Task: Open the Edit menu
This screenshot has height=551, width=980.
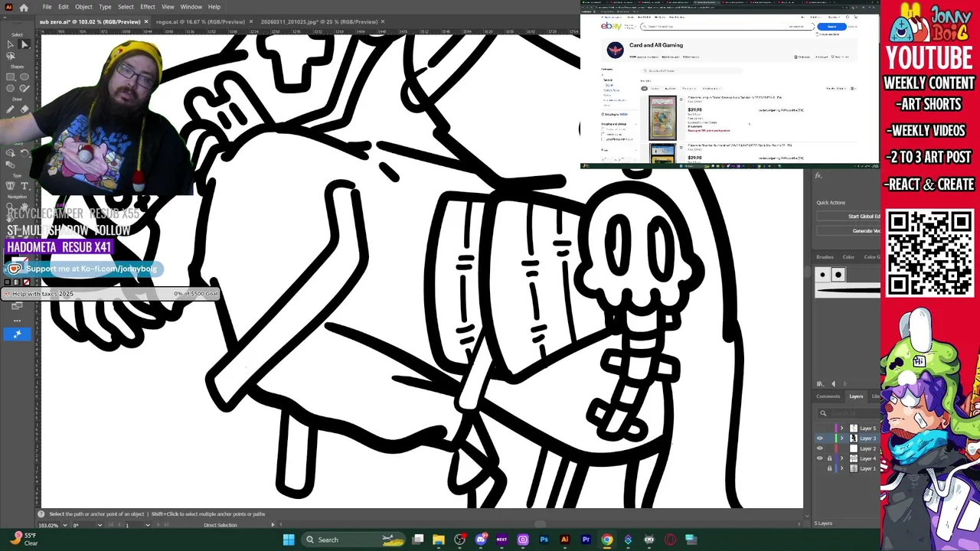Action: coord(64,7)
